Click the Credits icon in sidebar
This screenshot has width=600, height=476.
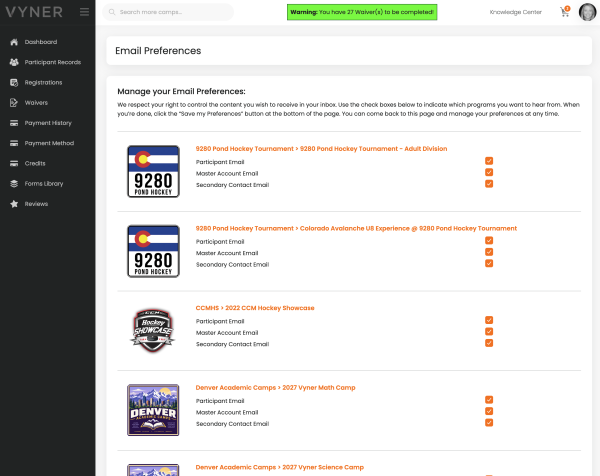tap(14, 163)
